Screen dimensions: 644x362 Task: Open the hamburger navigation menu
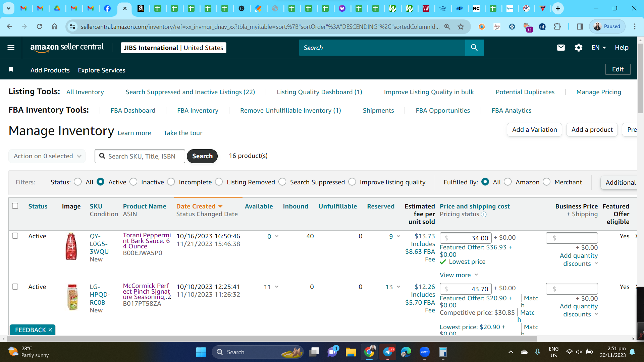pyautogui.click(x=11, y=48)
